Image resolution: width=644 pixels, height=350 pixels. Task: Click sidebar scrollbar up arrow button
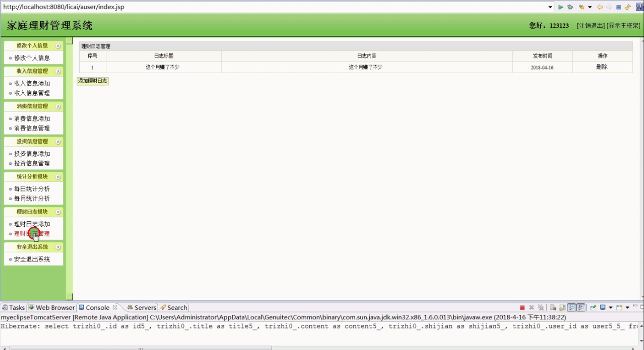(x=69, y=41)
